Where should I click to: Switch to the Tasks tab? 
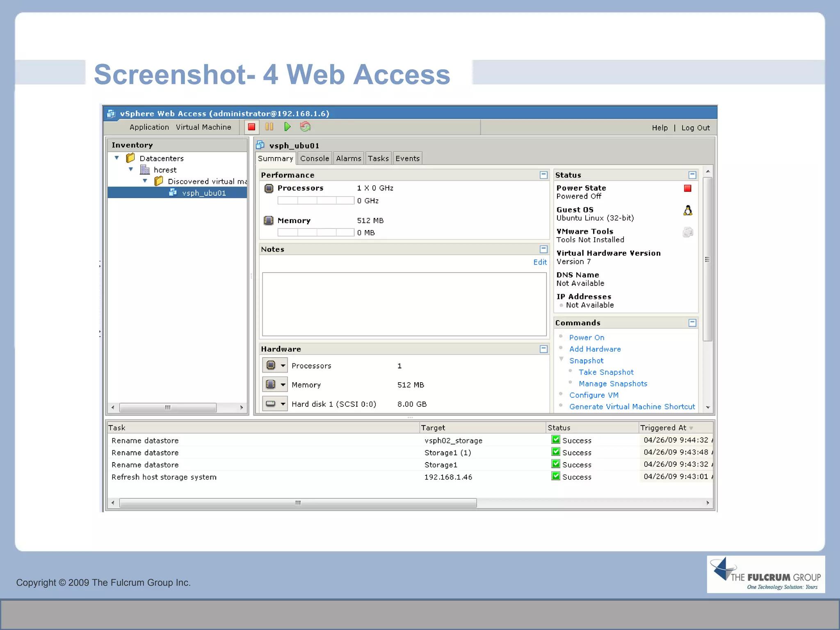click(x=378, y=159)
